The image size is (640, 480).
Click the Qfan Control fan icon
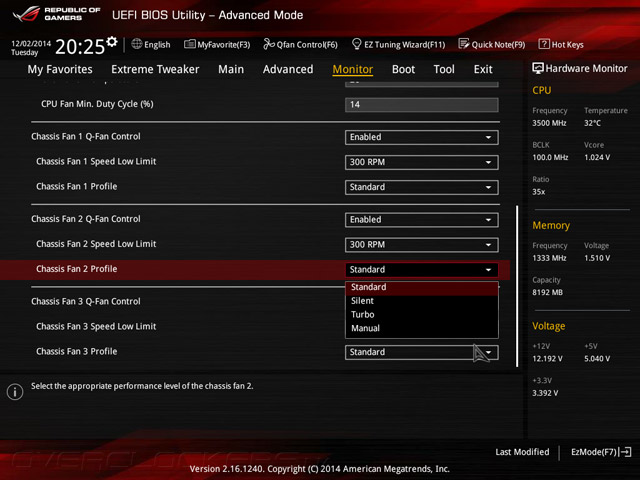[269, 44]
